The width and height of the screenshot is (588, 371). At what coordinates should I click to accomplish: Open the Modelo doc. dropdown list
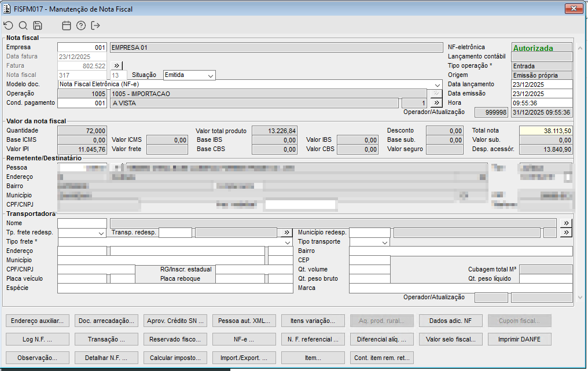(437, 85)
